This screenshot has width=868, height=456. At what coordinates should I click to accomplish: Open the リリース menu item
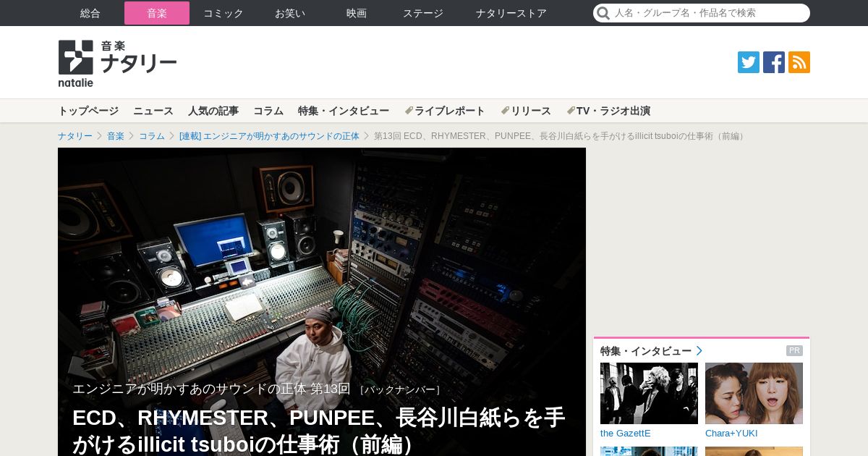526,111
